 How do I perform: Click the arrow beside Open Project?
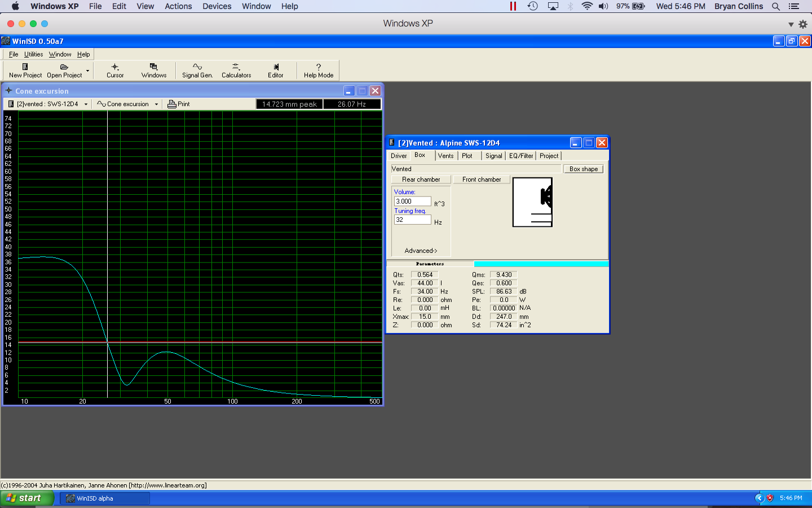[87, 71]
